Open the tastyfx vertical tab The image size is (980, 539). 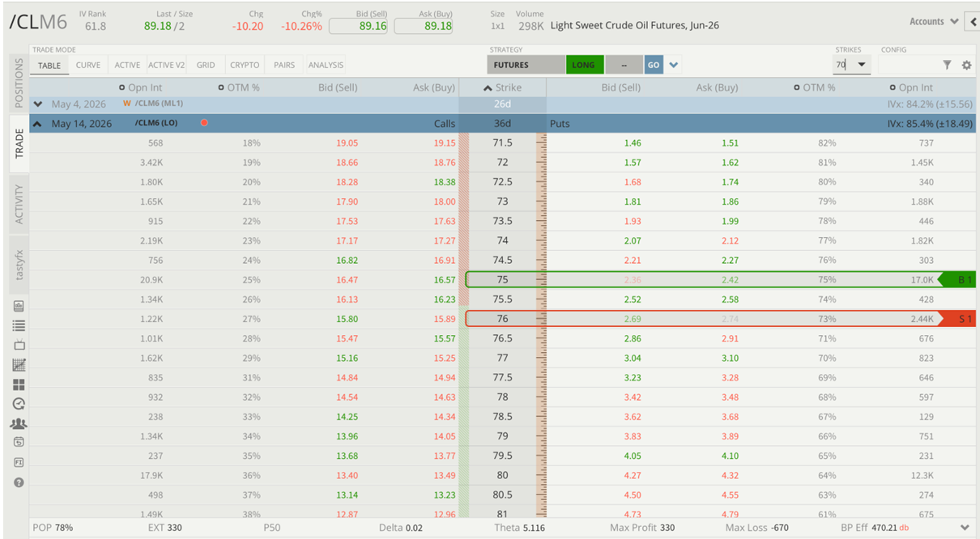point(19,265)
